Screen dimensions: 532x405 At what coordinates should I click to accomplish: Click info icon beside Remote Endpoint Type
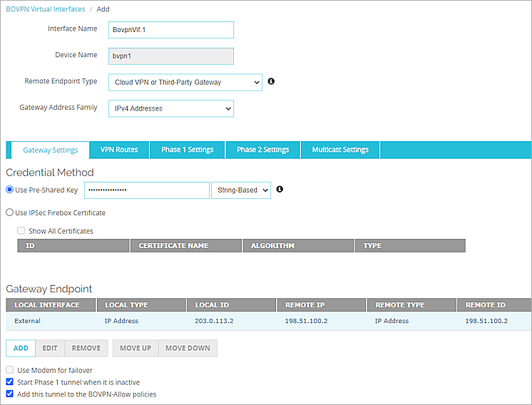271,82
